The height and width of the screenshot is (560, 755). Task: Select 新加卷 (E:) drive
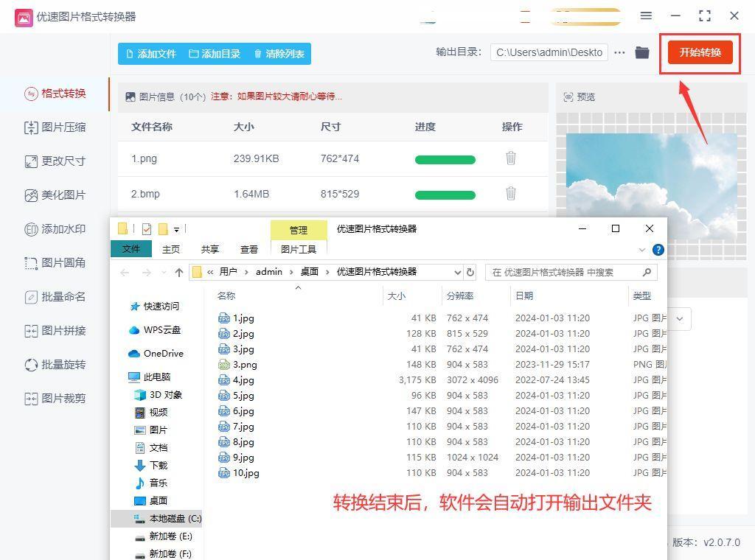click(x=164, y=536)
